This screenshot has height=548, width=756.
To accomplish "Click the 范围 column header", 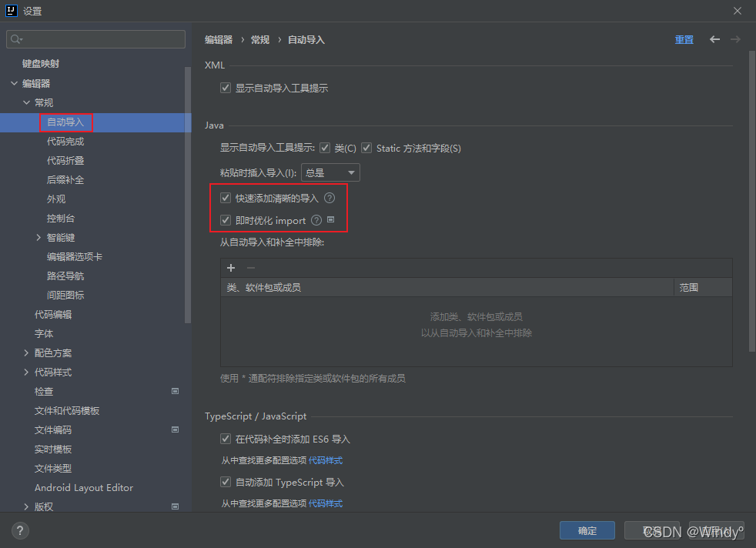I will pyautogui.click(x=703, y=287).
